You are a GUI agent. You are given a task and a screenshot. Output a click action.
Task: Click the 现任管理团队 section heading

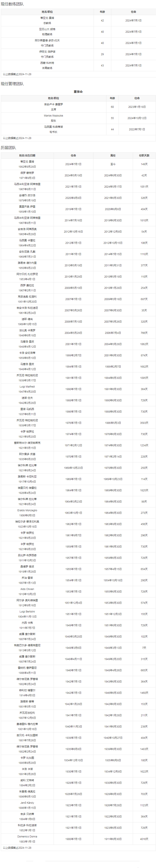(12, 84)
